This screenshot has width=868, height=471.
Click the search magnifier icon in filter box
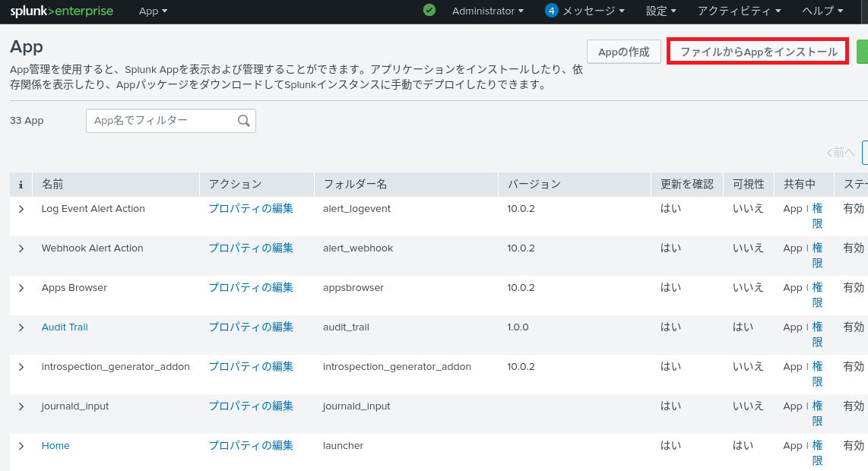(x=244, y=121)
